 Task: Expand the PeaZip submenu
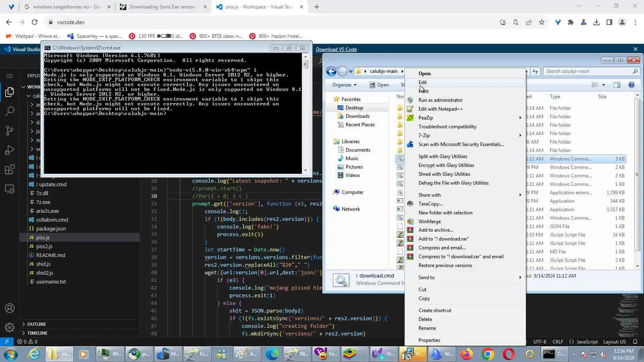[x=466, y=118]
